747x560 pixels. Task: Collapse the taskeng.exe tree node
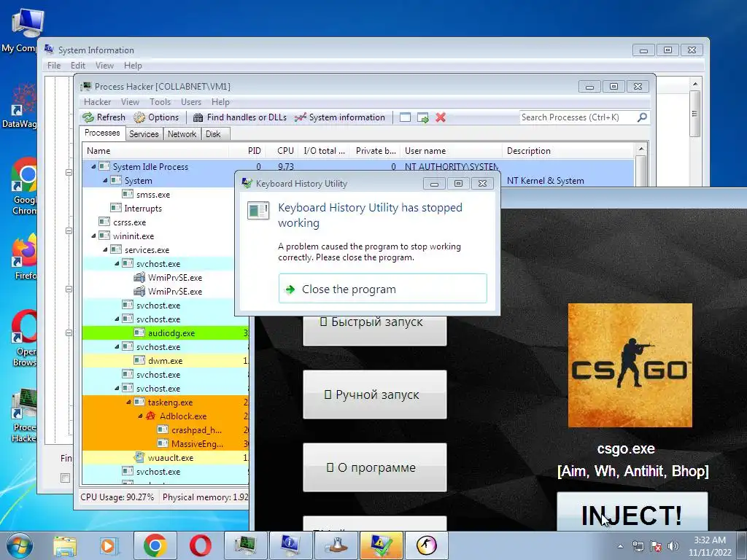click(x=128, y=402)
